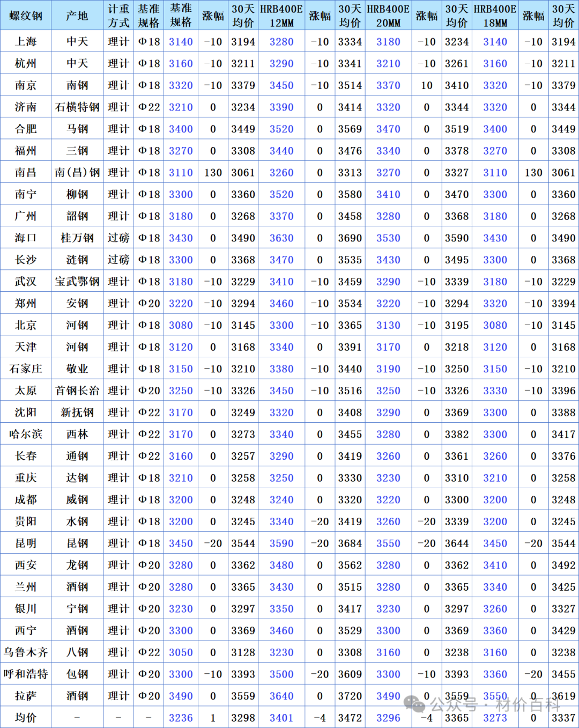Click the 石家庄 city cell
The height and width of the screenshot is (728, 579).
point(26,369)
